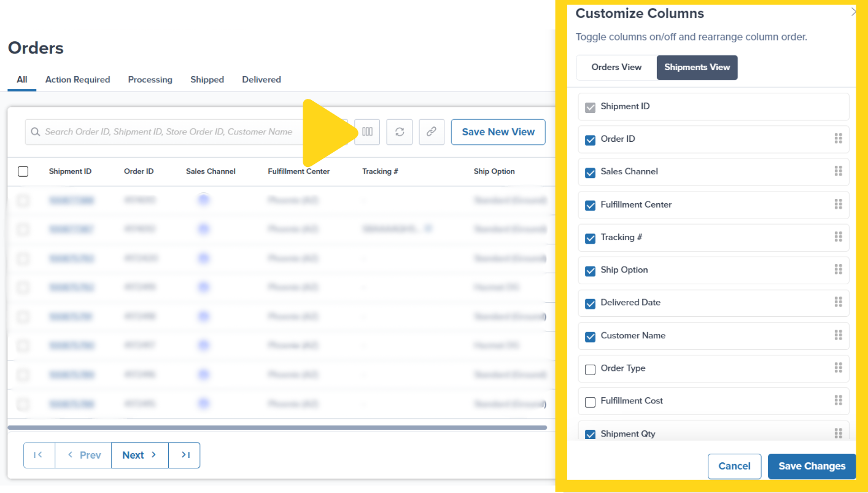Jump to last page using pagination icon

184,455
